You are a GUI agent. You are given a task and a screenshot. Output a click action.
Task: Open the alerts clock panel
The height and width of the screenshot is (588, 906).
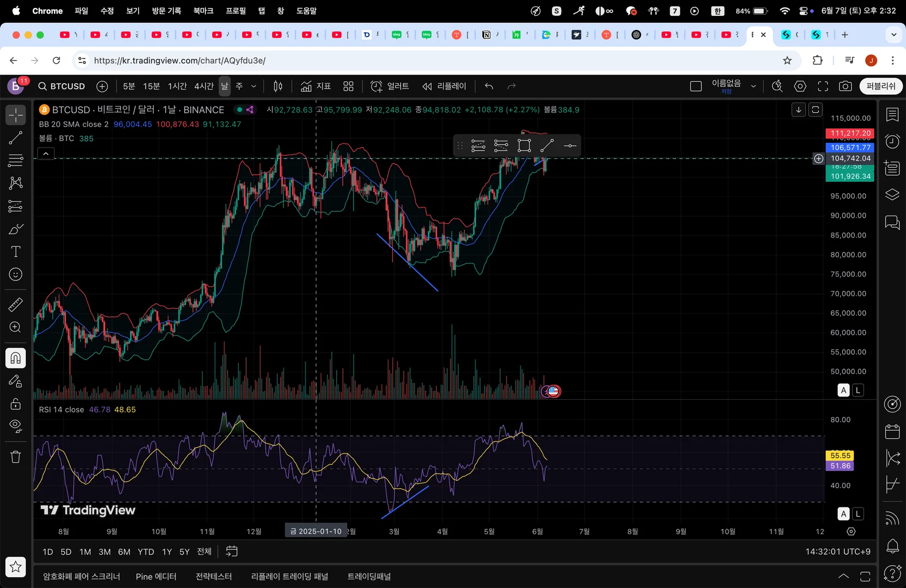pyautogui.click(x=892, y=142)
